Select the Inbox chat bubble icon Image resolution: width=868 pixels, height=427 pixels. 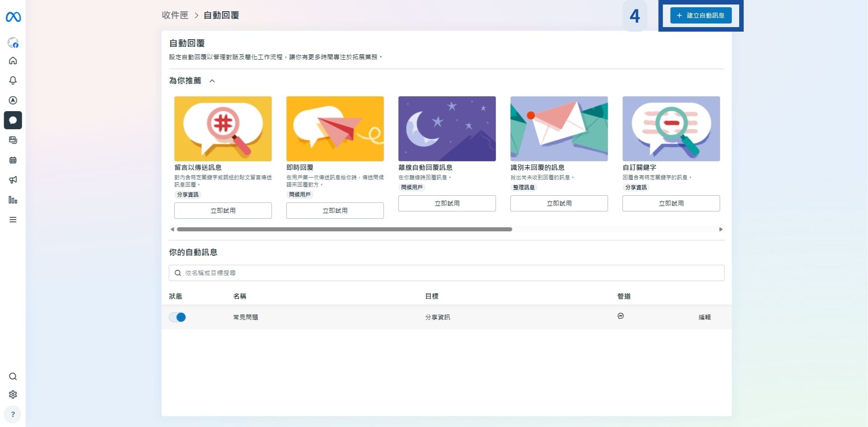[13, 120]
